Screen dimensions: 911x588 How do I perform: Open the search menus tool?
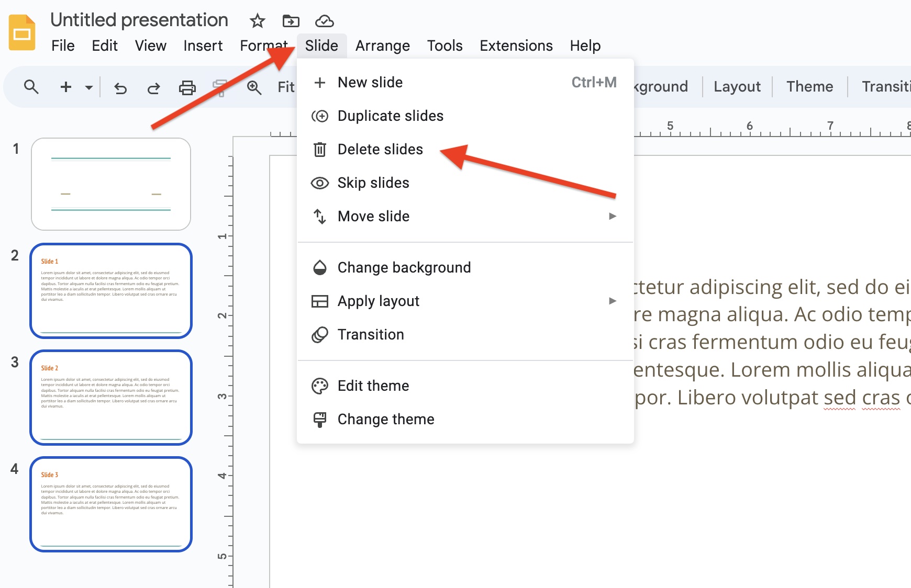click(31, 87)
